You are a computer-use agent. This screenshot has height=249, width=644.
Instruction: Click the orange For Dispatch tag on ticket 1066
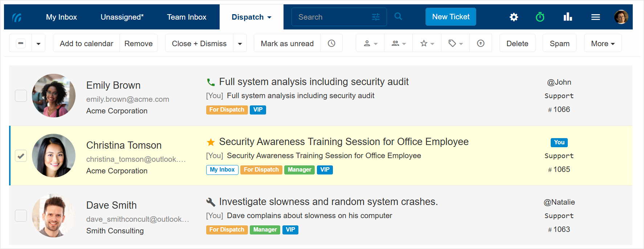click(x=227, y=110)
